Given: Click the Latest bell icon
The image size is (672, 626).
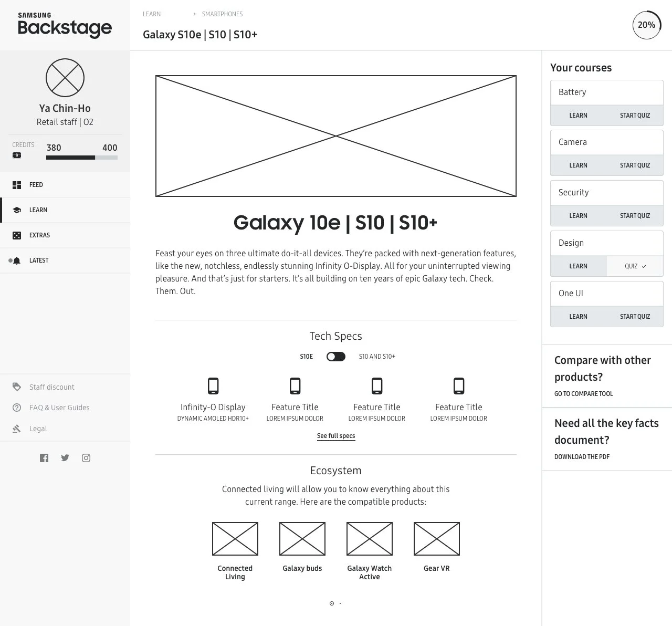Looking at the screenshot, I should coord(17,260).
